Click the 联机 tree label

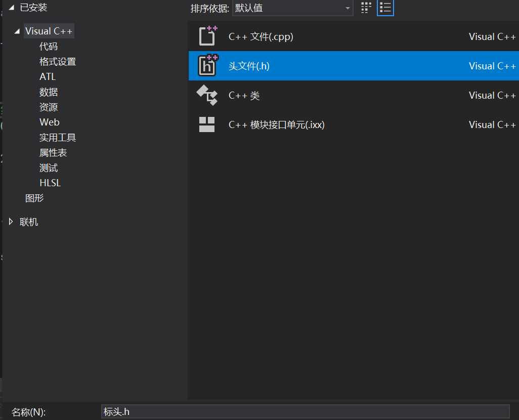pos(29,222)
